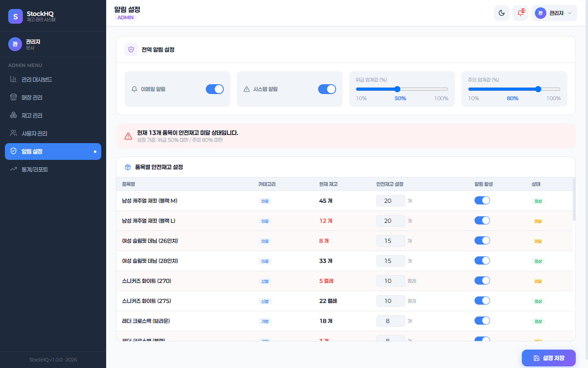Viewport: 588px width, 368px height.
Task: Edit safety stock for 스니커즈 화이트 (275)
Action: pos(391,301)
